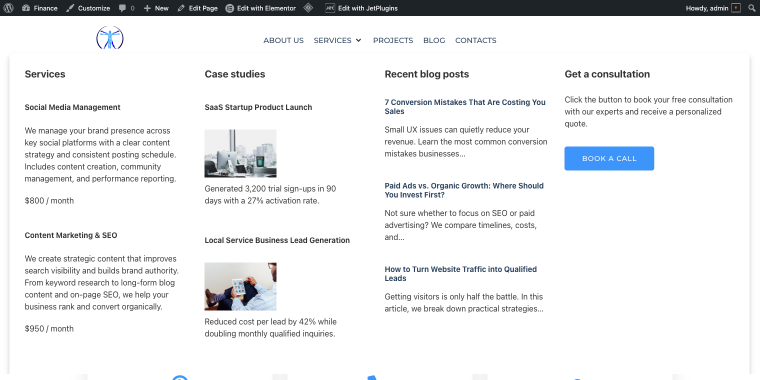Click the SaaS Startup office thumbnail
Screen dimensions: 760x380
coord(240,153)
